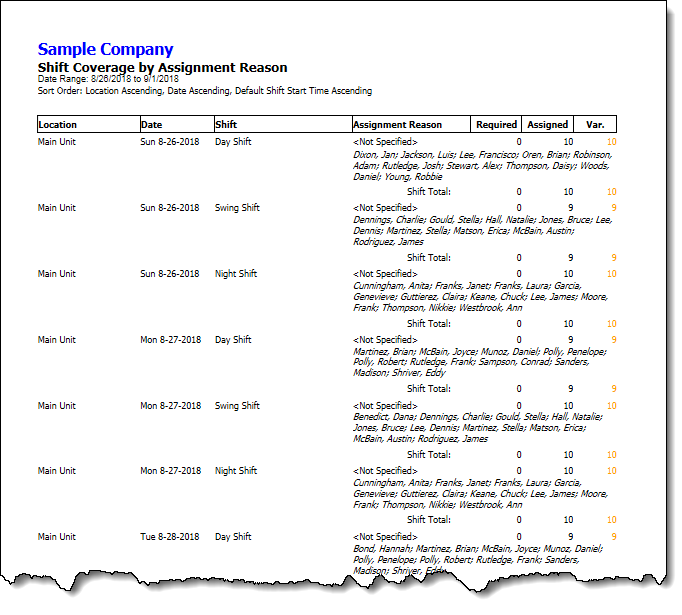The height and width of the screenshot is (615, 682).
Task: Click orange variance 9 in Tue Day Shift row
Action: pos(614,537)
